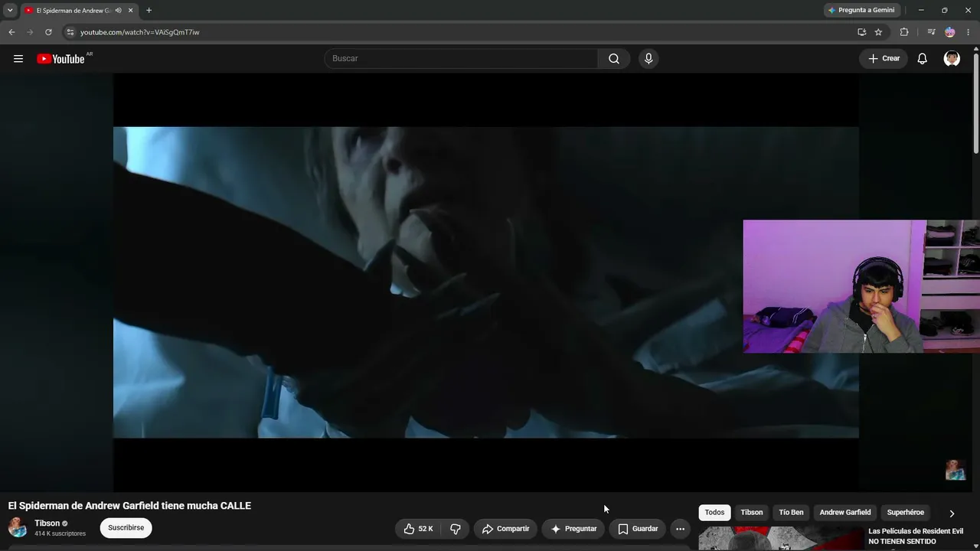This screenshot has width=980, height=551.
Task: Select the Andrew Garfield filter chip
Action: pos(845,513)
